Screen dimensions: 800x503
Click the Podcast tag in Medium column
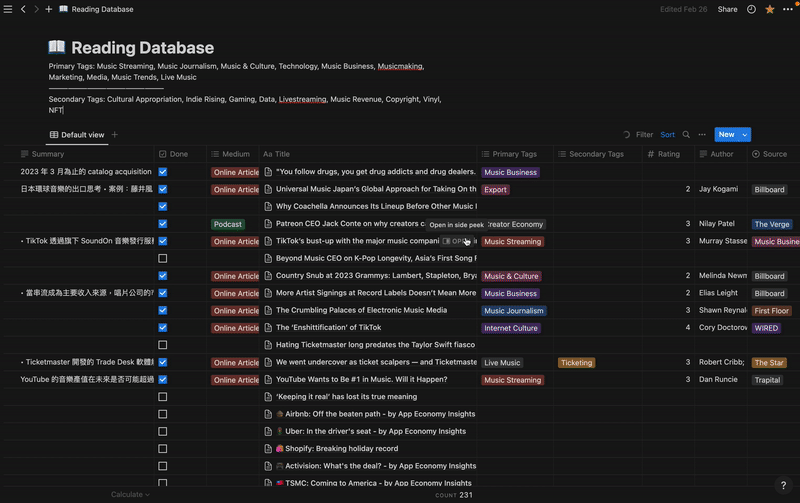[228, 224]
